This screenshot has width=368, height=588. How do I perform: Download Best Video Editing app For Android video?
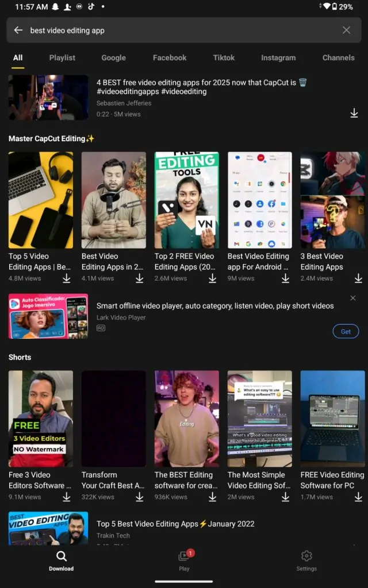point(285,278)
